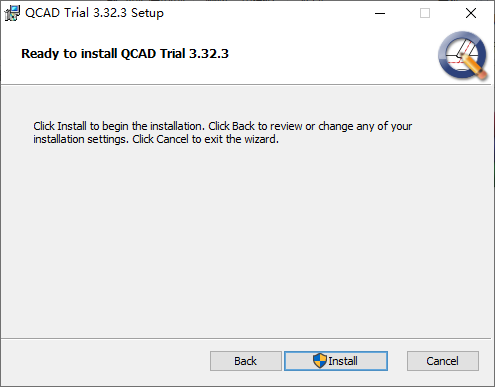Click the blue-yellow shield beside Install text
The height and width of the screenshot is (387, 495).
coord(320,361)
